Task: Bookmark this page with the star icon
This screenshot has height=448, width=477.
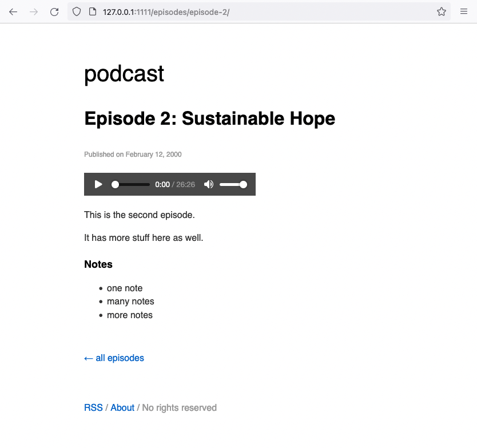Action: point(442,11)
